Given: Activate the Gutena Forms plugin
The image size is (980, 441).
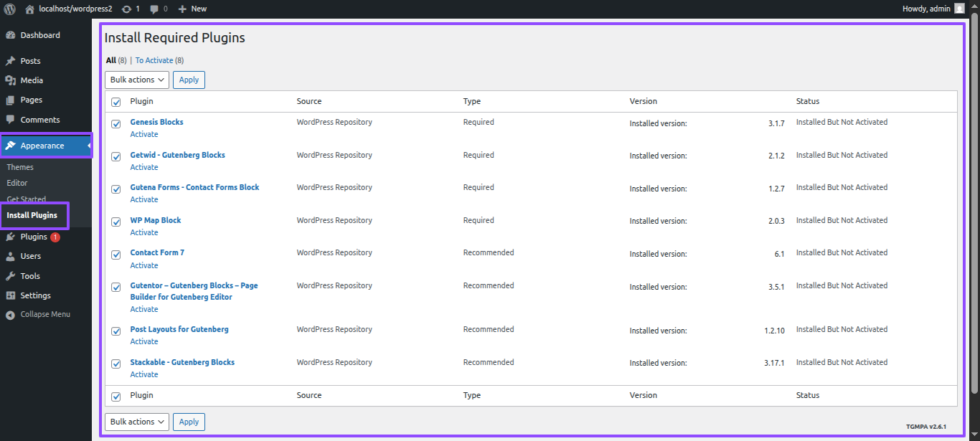Looking at the screenshot, I should (x=144, y=199).
